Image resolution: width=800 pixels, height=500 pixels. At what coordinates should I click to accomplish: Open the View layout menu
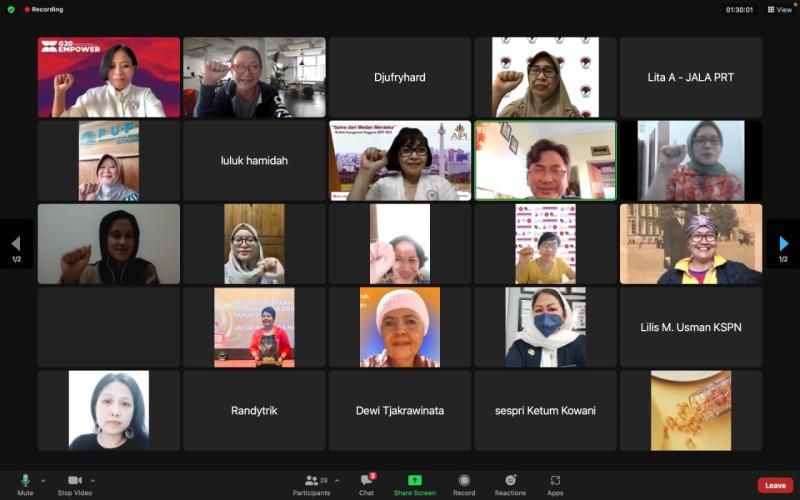click(x=779, y=9)
